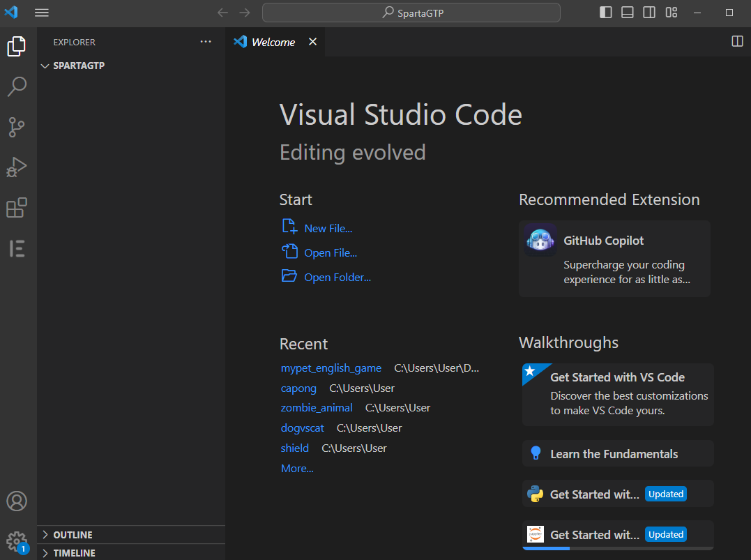Open Manage settings gear icon
Viewport: 751px width, 560px height.
pos(17,542)
